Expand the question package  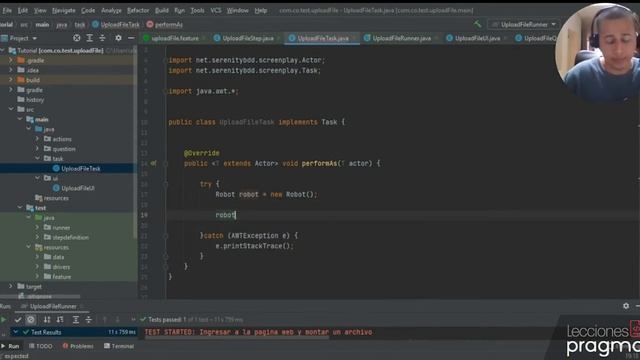coord(38,149)
